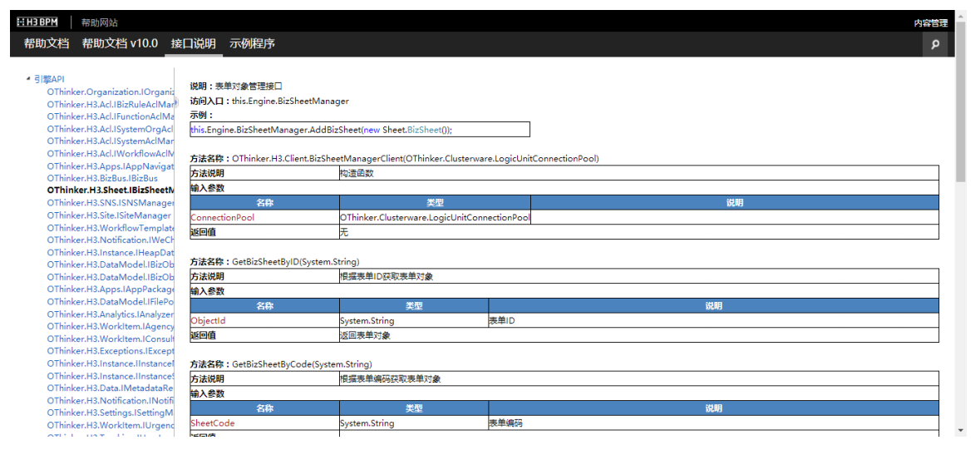Click System.String type in ObjectId row

[x=414, y=320]
